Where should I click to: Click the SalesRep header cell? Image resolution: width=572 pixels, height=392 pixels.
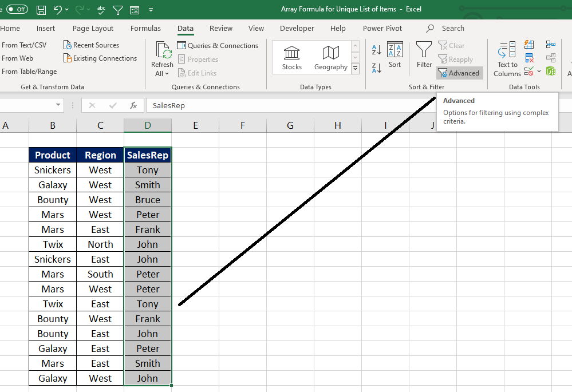(148, 155)
